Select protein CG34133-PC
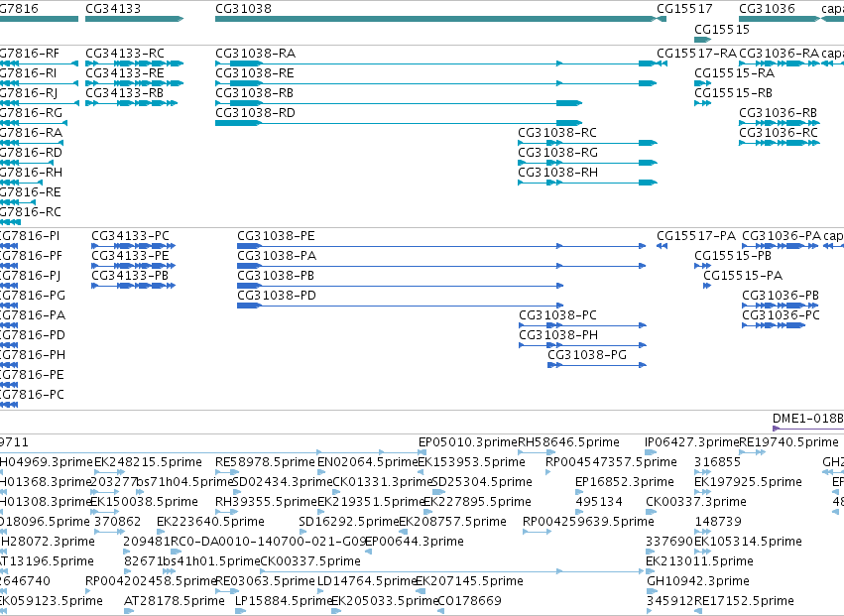 click(x=134, y=246)
